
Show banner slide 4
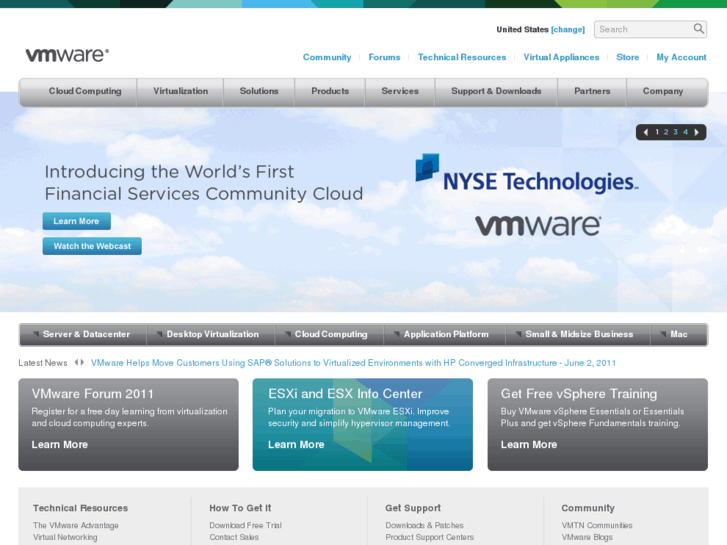685,132
